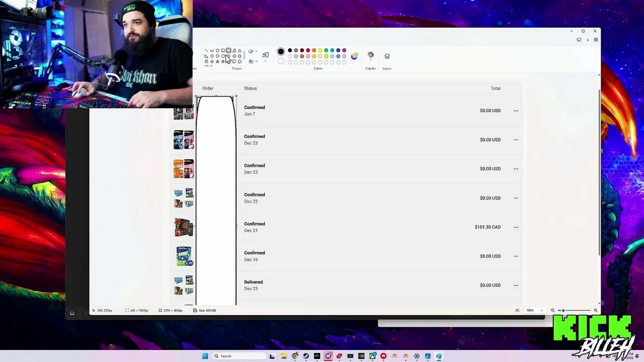Select the Polygon shape tool
644x362 pixels.
(x=234, y=50)
